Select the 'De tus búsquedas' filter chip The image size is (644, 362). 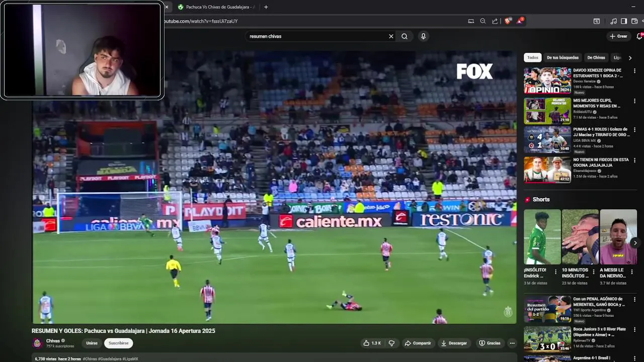pyautogui.click(x=562, y=58)
